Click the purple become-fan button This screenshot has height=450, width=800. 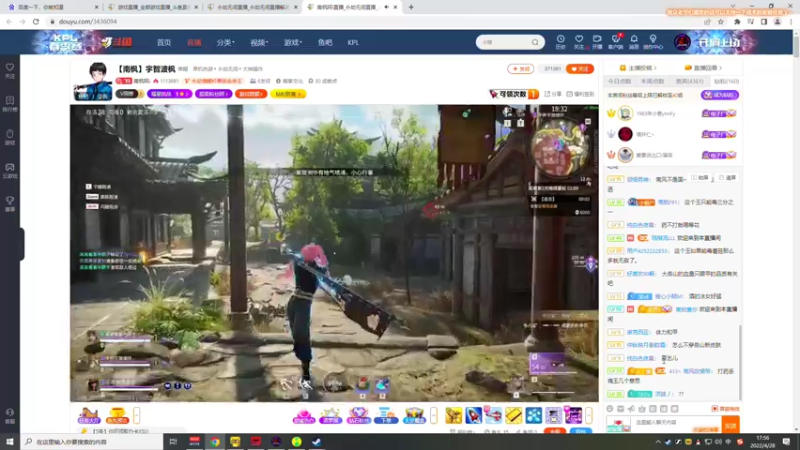(x=720, y=95)
